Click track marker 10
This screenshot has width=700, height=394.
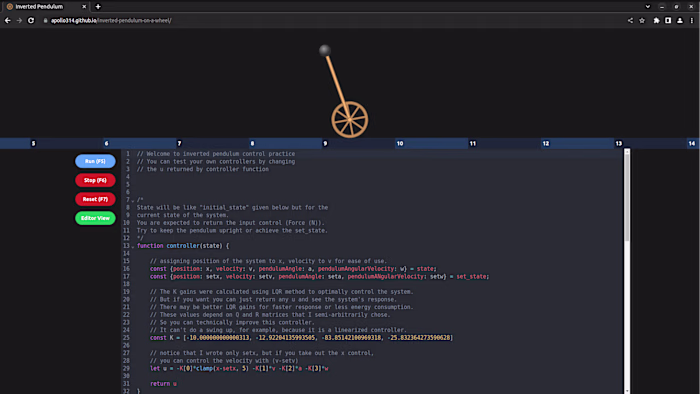coord(400,143)
